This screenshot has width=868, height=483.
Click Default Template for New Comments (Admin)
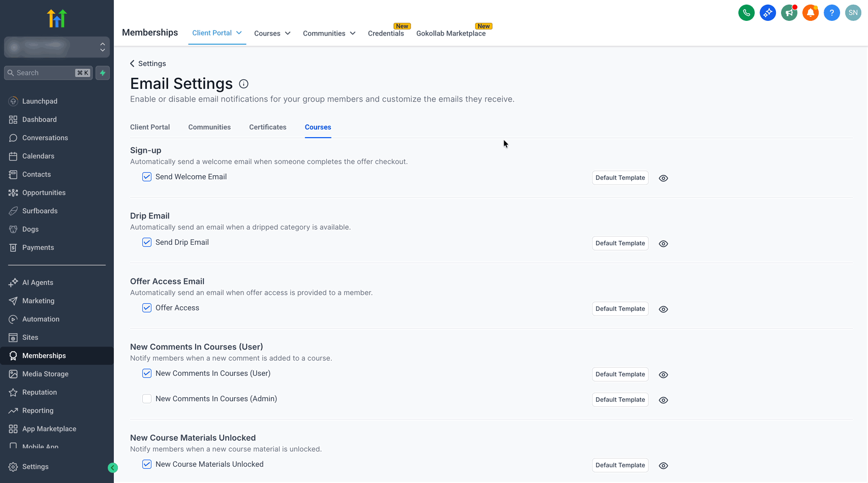point(620,400)
